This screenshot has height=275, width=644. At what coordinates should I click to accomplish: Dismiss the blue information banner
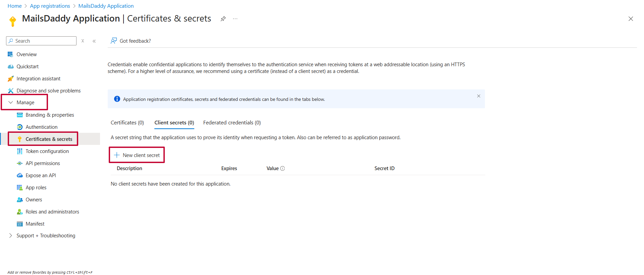(x=479, y=96)
